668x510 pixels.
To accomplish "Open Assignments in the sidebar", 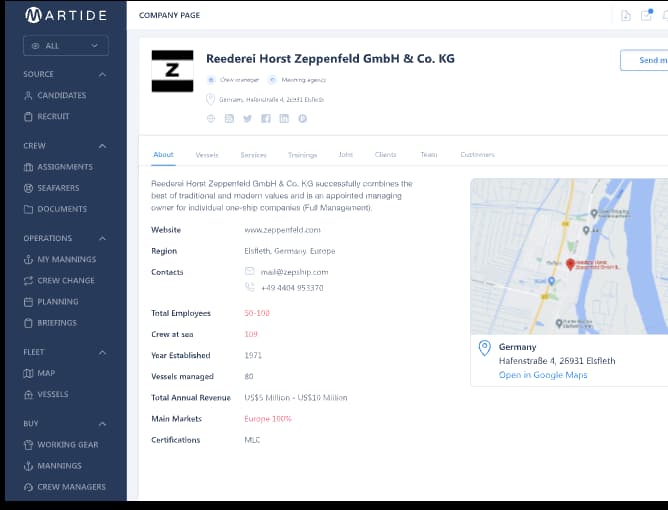I will [65, 167].
